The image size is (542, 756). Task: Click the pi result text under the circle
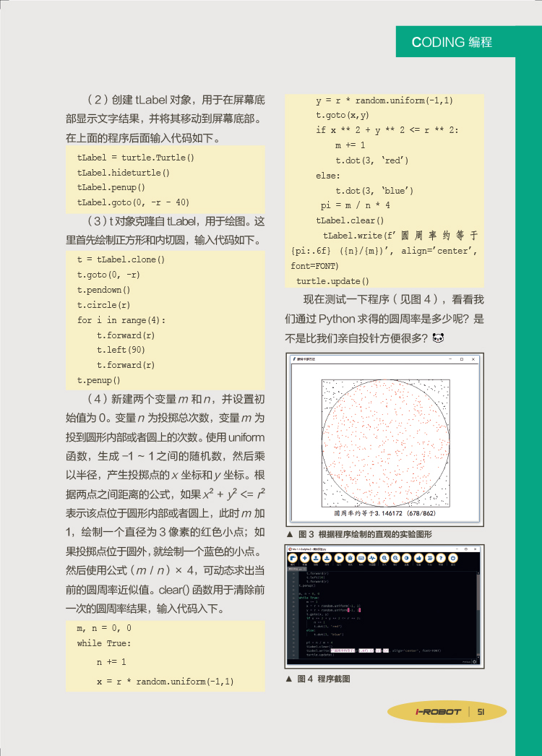(x=385, y=512)
